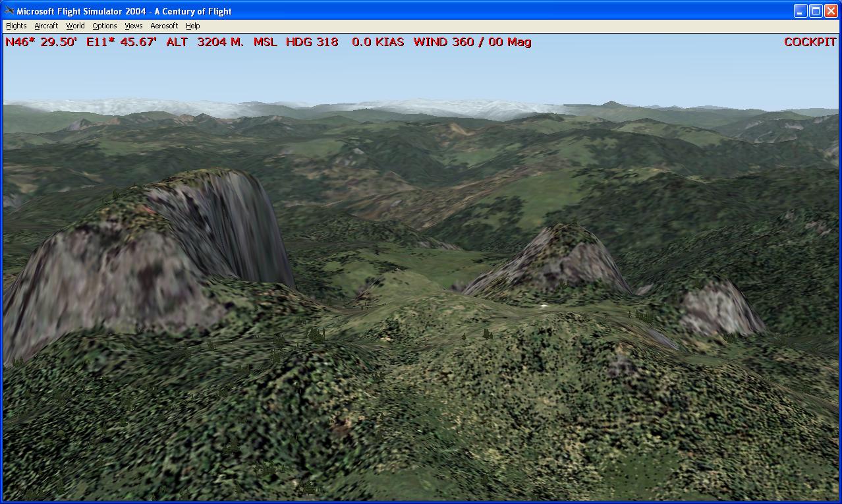Click the HDG 318 heading readout
842x504 pixels.
pyautogui.click(x=312, y=42)
